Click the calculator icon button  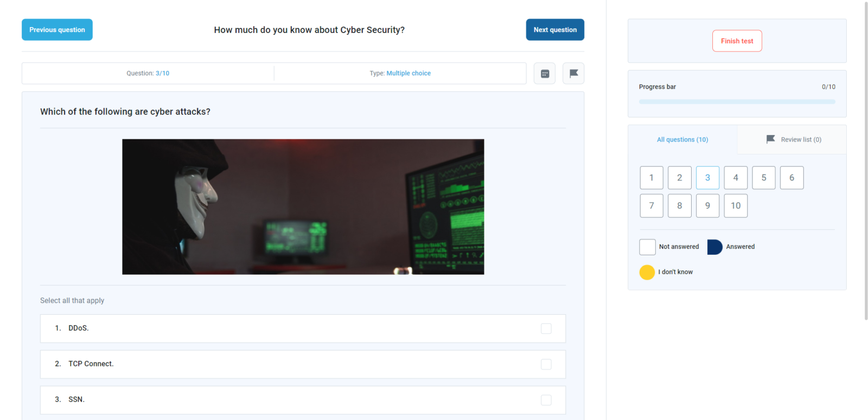tap(545, 74)
